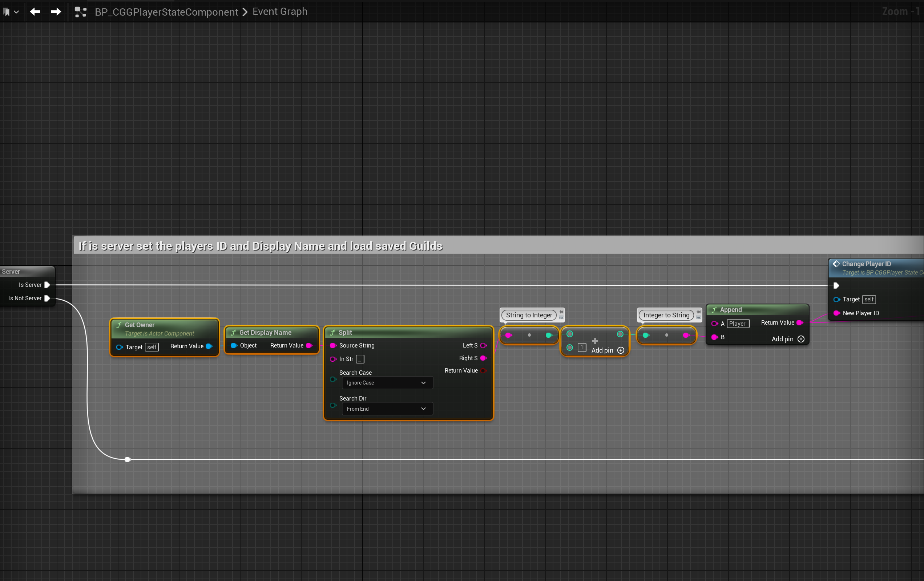The image size is (924, 581).
Task: Click the Left S output pin on Split
Action: point(483,345)
